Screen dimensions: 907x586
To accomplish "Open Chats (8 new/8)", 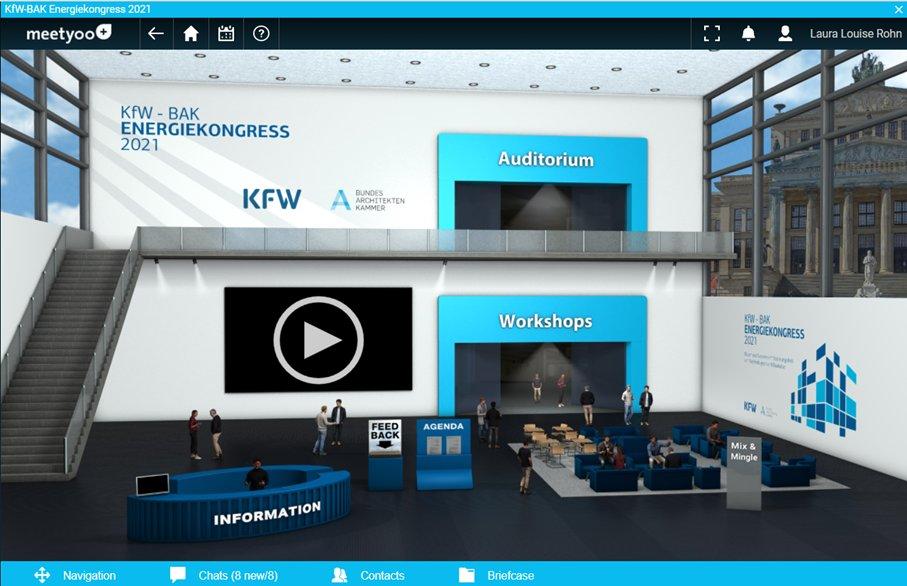I will (x=238, y=576).
